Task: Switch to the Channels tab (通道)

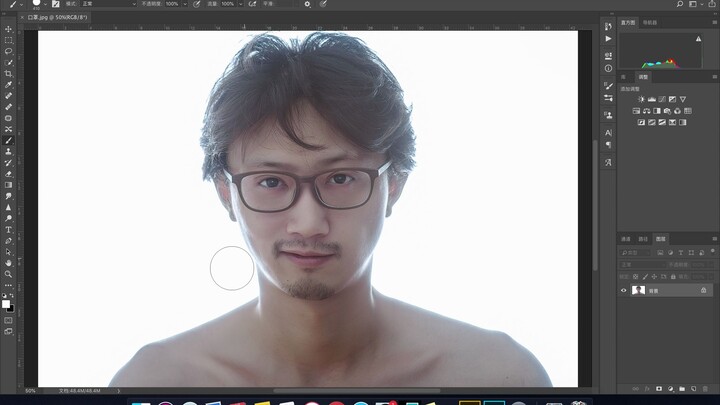Action: 626,239
